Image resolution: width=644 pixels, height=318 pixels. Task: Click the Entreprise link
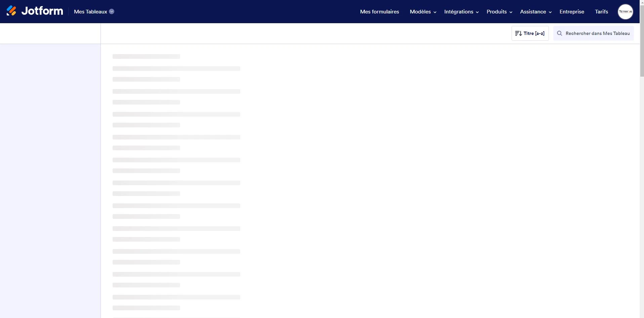pyautogui.click(x=572, y=11)
